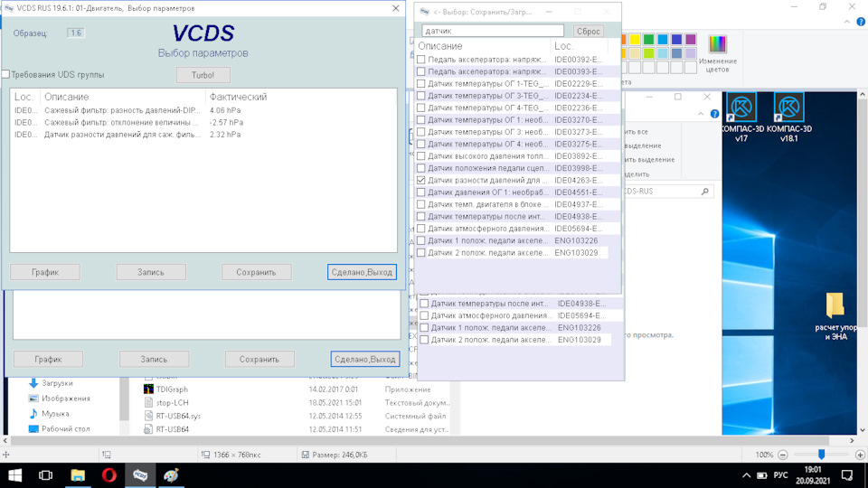Click the blue Paint help icon
The height and width of the screenshot is (488, 868).
point(861,22)
